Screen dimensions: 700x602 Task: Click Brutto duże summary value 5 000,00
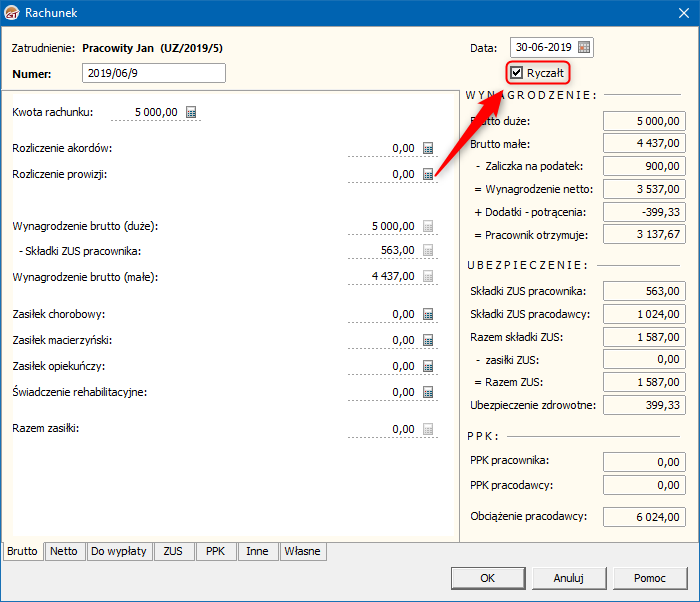pyautogui.click(x=644, y=121)
